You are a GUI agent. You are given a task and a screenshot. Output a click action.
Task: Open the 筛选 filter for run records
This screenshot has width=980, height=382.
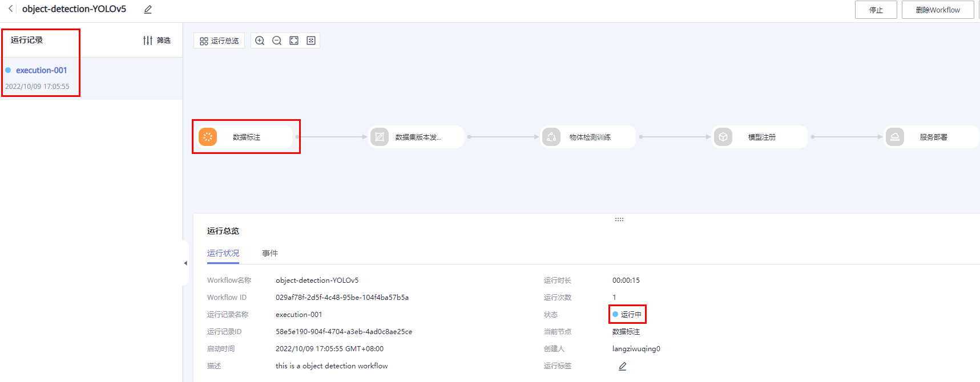click(157, 40)
